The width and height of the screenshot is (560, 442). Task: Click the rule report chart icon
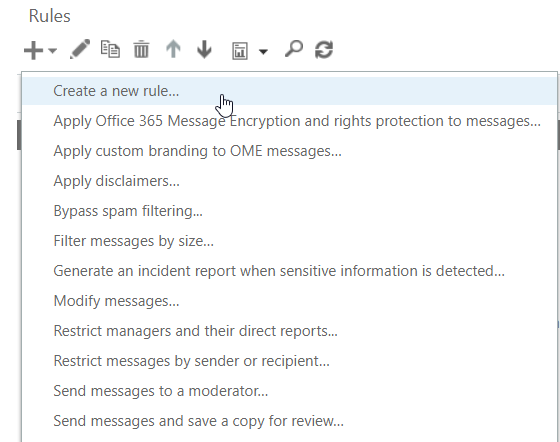[x=240, y=51]
